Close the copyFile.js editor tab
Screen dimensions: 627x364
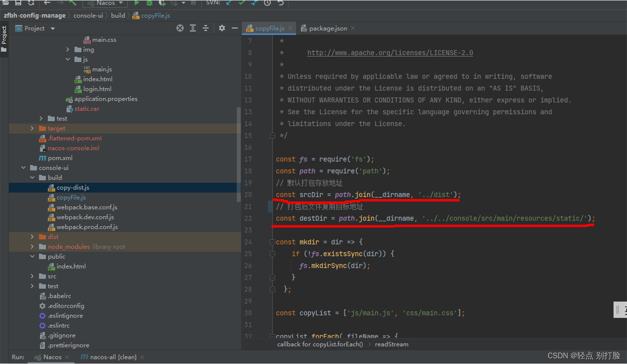click(290, 28)
